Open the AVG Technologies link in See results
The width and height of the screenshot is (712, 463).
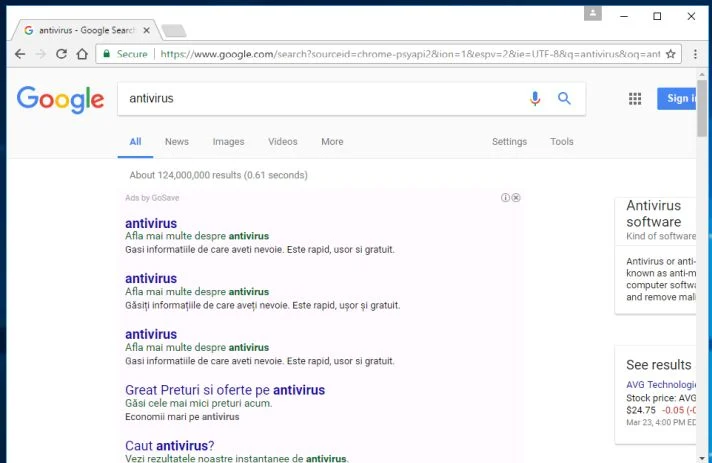click(661, 384)
